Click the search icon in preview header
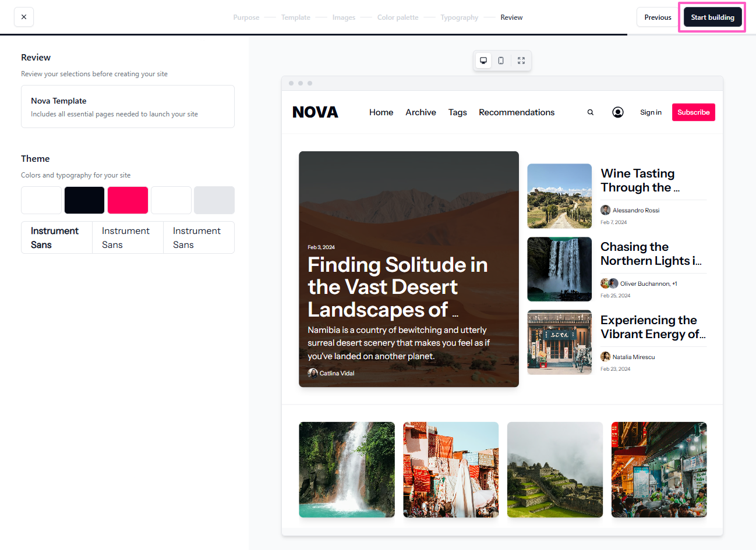 591,112
